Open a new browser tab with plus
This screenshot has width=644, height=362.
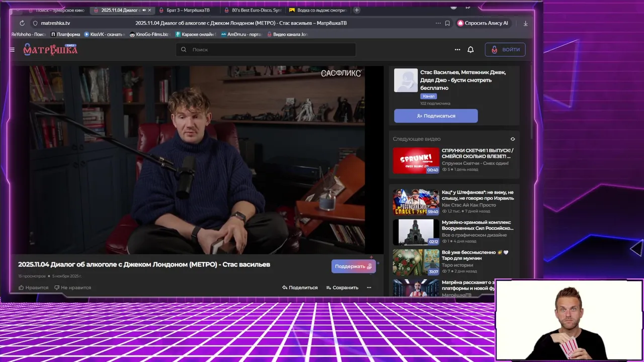(357, 10)
